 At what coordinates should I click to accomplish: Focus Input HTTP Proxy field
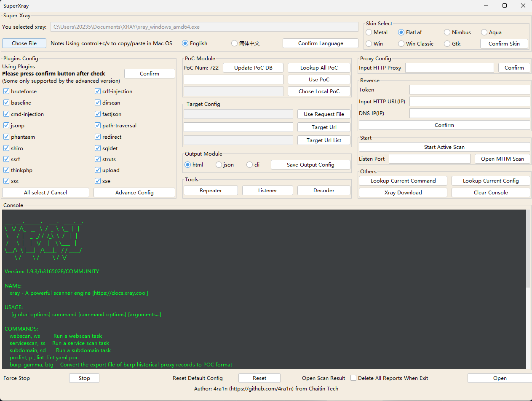click(449, 68)
